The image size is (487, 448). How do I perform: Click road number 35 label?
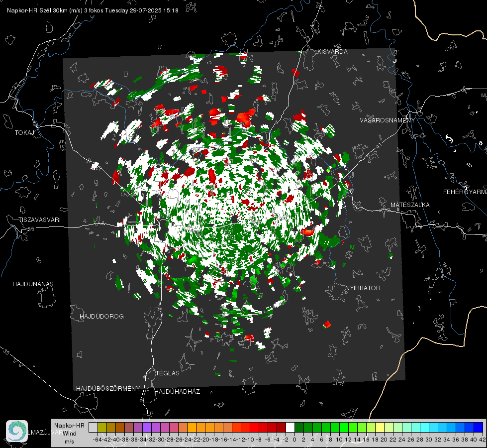(6, 352)
